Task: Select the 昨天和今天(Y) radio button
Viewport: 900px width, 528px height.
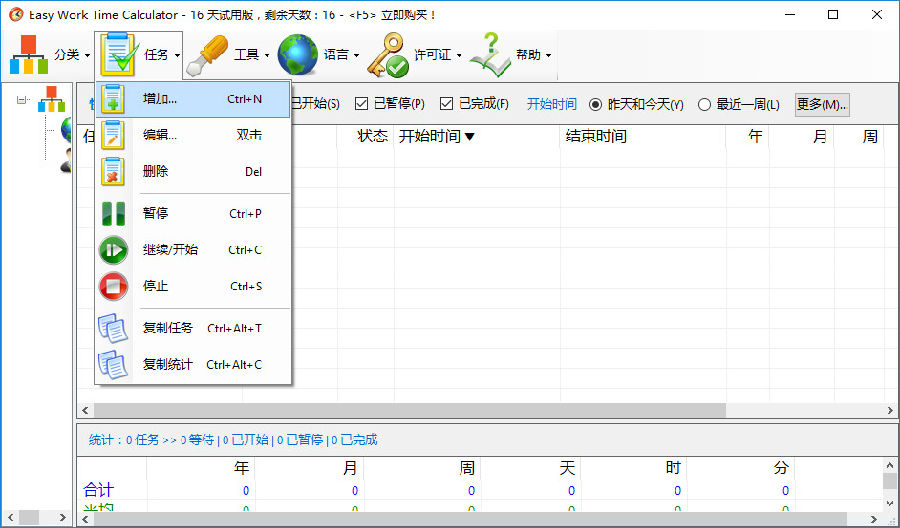Action: (595, 104)
